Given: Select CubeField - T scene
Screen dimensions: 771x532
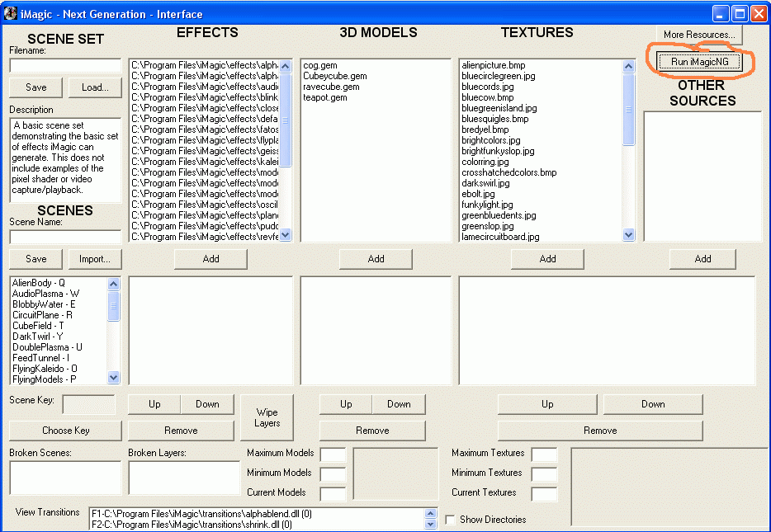Looking at the screenshot, I should click(38, 326).
